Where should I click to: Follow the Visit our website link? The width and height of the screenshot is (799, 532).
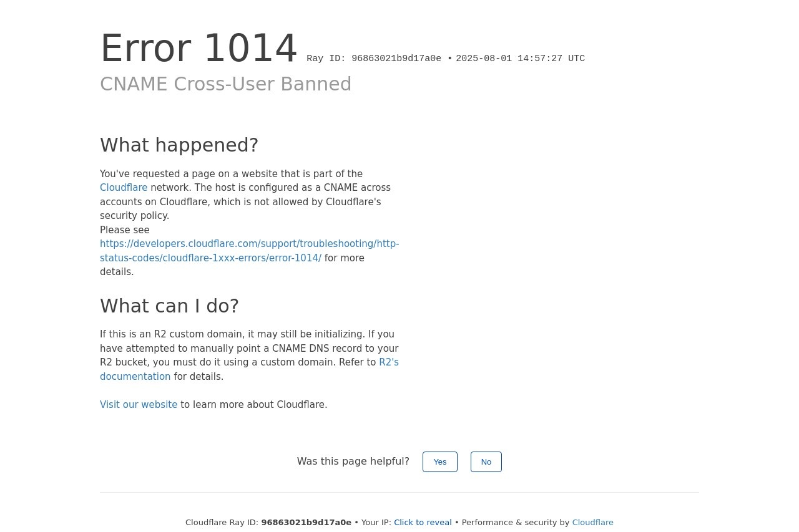click(139, 405)
